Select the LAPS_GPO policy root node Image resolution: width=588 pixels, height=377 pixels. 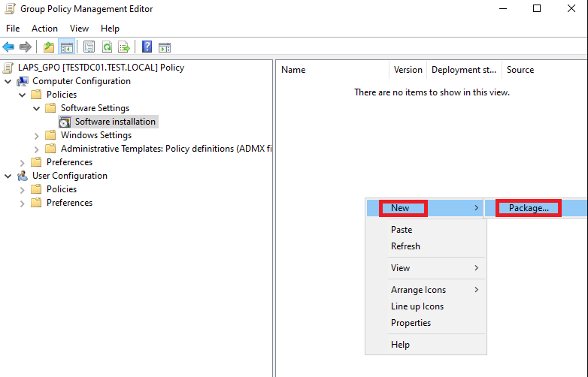(x=101, y=68)
